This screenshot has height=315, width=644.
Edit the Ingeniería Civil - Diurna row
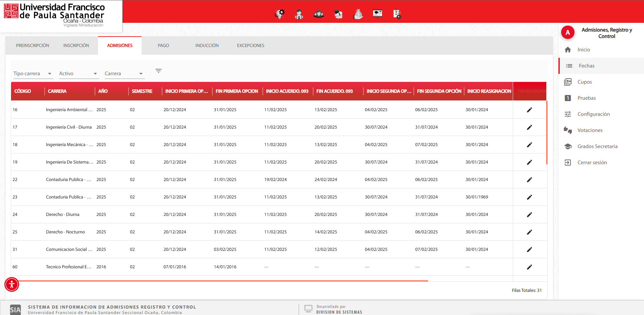[x=529, y=127]
